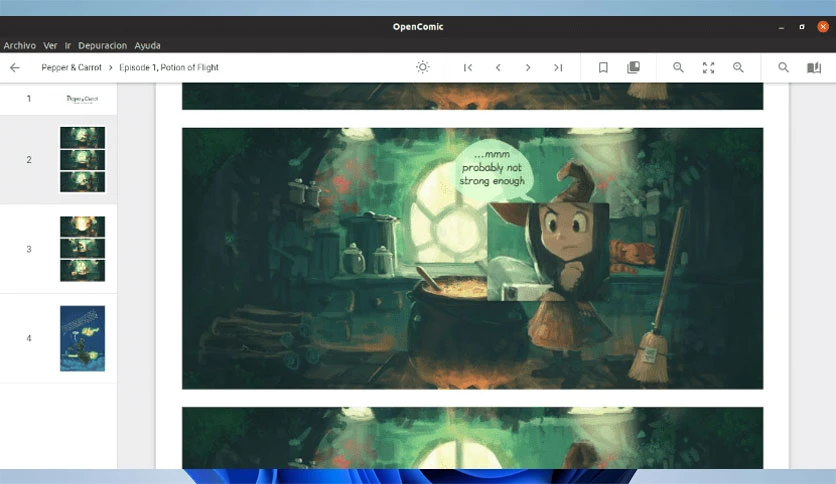
Task: Reset zoom to fit the view
Action: (x=708, y=67)
